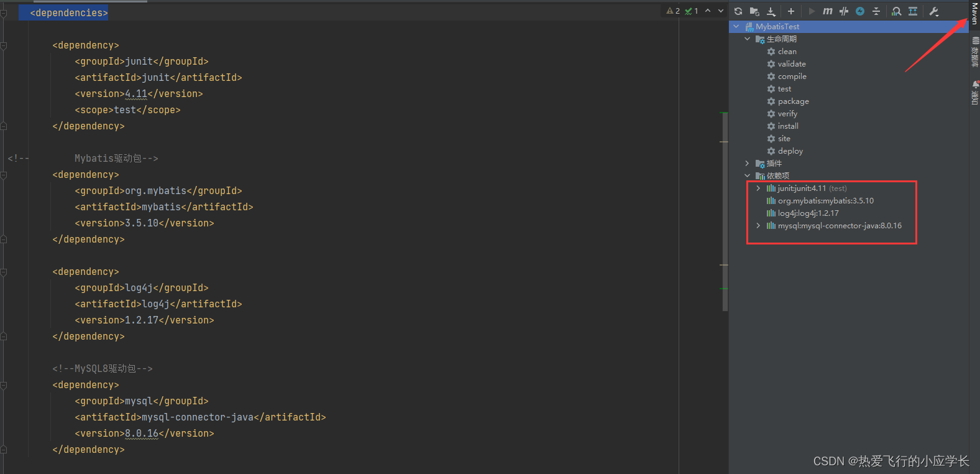Click the 插件 folder icon
Screen dimensions: 980x474
[x=760, y=164]
